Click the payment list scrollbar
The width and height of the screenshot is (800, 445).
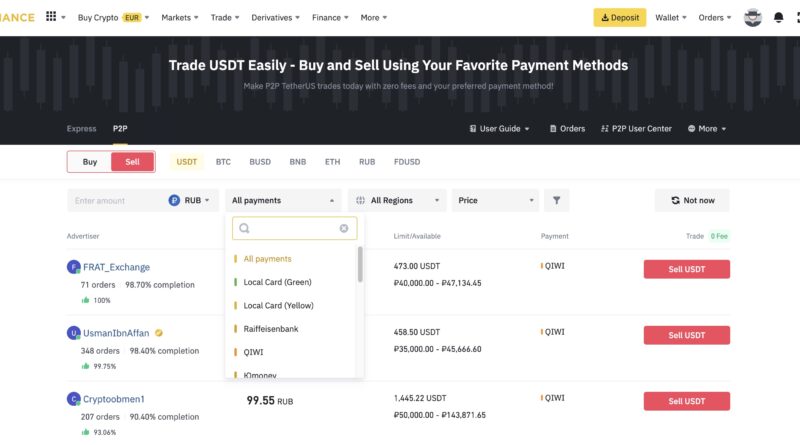click(x=360, y=265)
